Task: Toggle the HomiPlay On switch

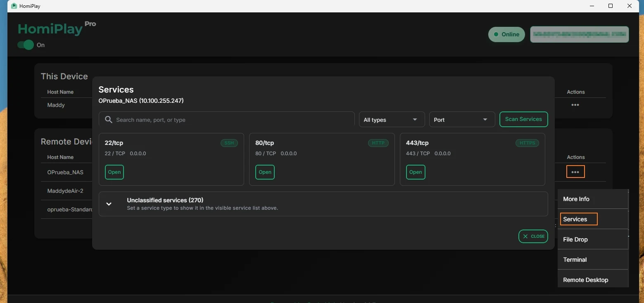Action: click(26, 45)
